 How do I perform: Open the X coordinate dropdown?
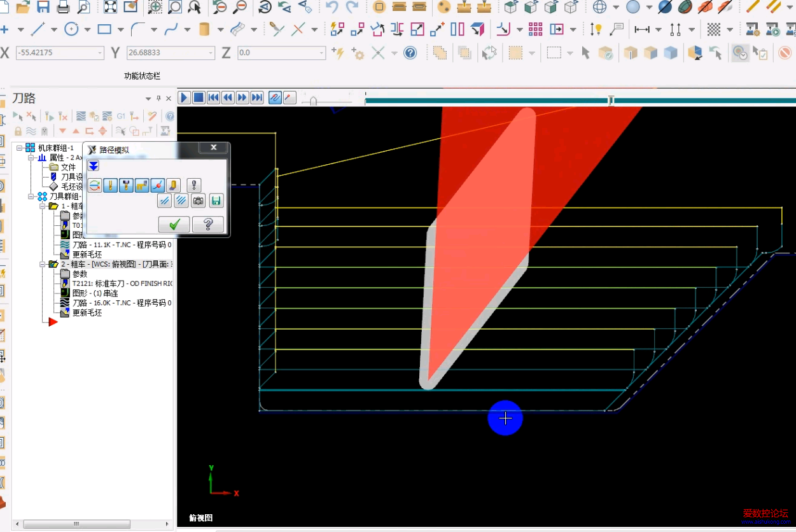coord(99,53)
